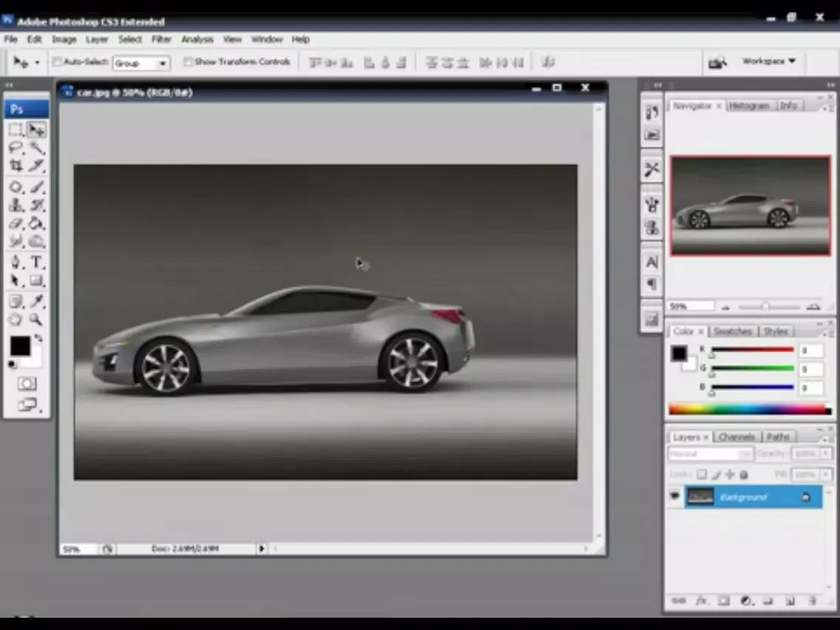This screenshot has height=630, width=840.
Task: Click the foreground color swatch in toolbox
Action: [20, 346]
